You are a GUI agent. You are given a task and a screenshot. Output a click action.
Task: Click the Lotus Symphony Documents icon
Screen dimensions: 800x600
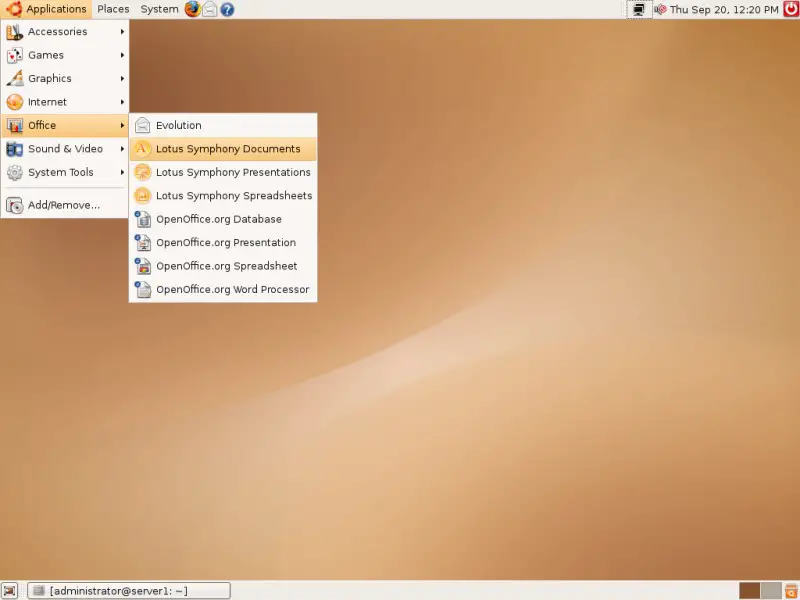point(143,149)
